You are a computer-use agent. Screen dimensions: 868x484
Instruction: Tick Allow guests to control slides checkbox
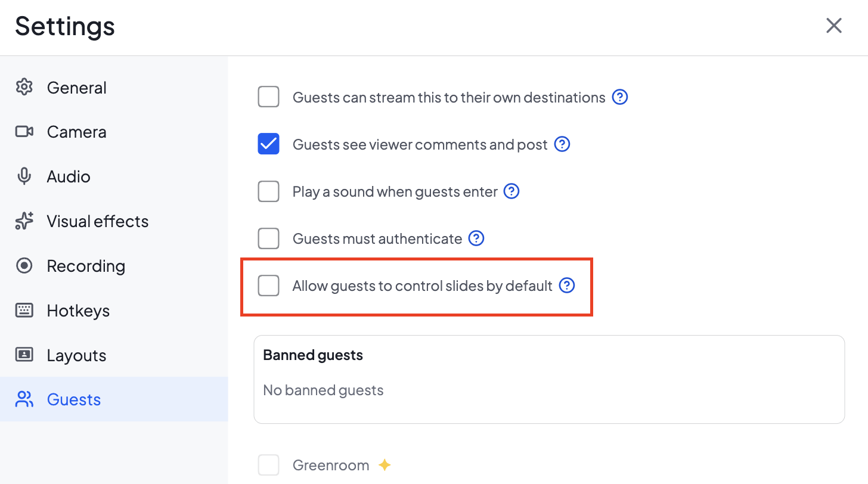coord(268,286)
